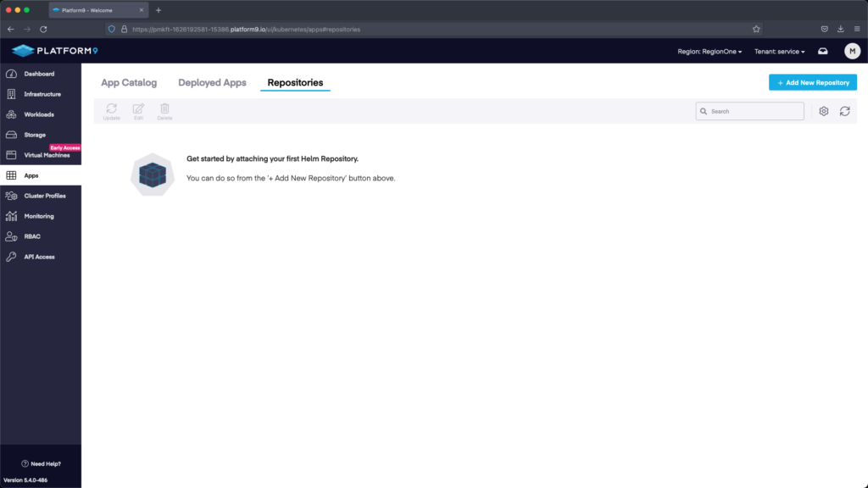Open the user avatar M menu
This screenshot has height=488, width=868.
(853, 51)
